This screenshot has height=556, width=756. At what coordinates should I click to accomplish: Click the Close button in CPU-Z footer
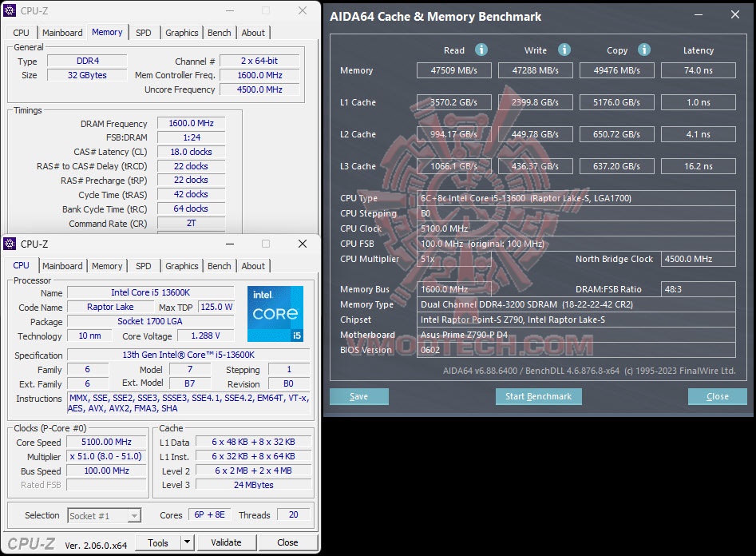[288, 542]
